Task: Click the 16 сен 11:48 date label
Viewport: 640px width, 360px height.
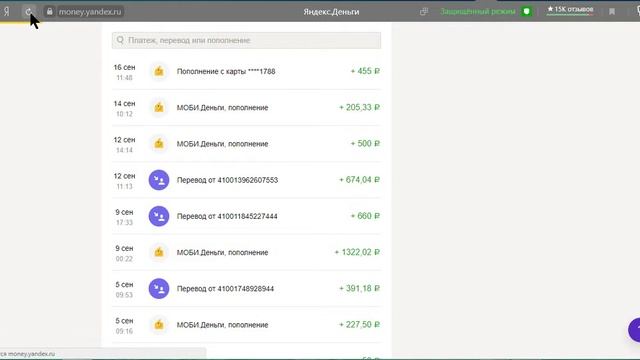Action: click(124, 72)
